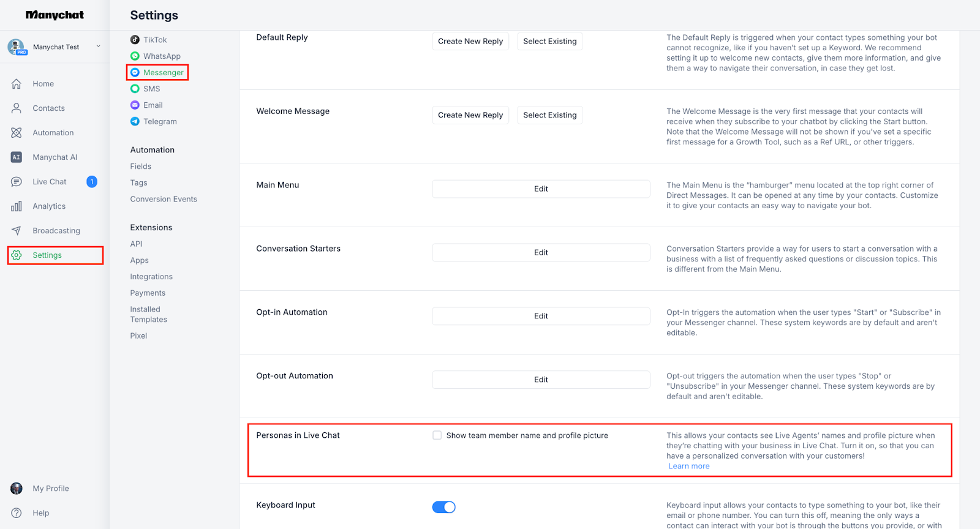Click Create New Reply for Default Reply
This screenshot has width=980, height=529.
coord(470,42)
